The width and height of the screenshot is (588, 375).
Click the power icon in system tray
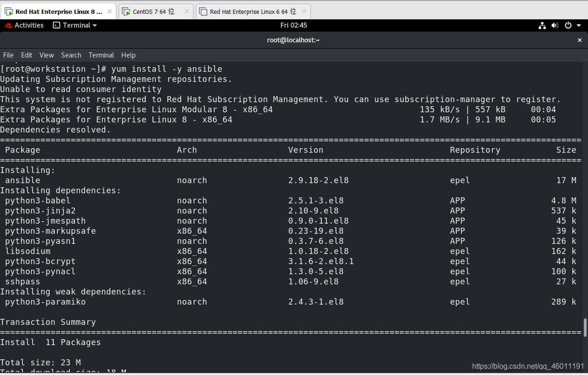[x=568, y=26]
